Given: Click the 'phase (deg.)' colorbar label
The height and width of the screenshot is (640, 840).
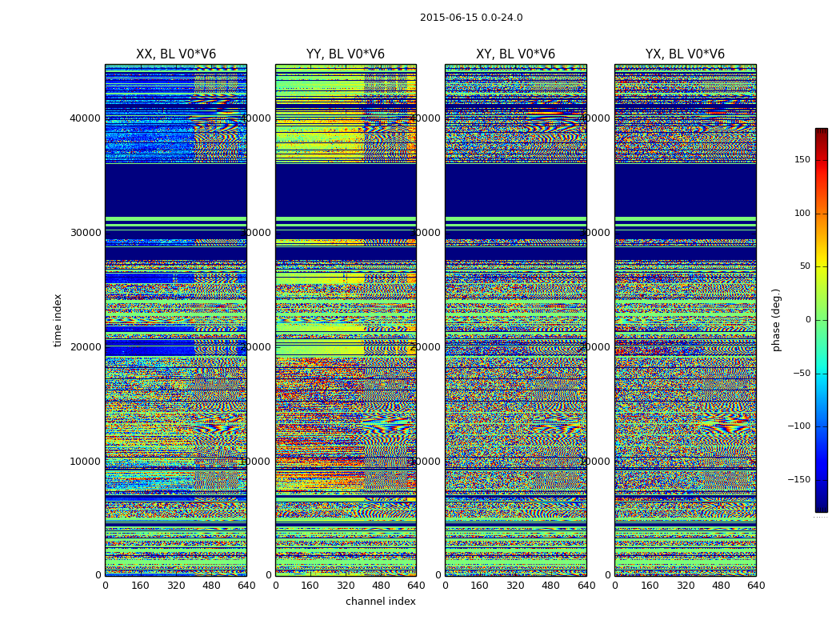Looking at the screenshot, I should point(776,320).
